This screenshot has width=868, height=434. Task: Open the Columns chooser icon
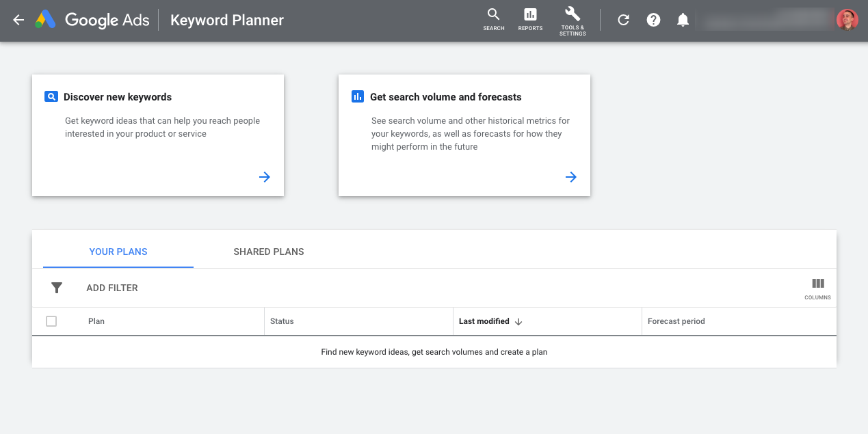point(817,284)
